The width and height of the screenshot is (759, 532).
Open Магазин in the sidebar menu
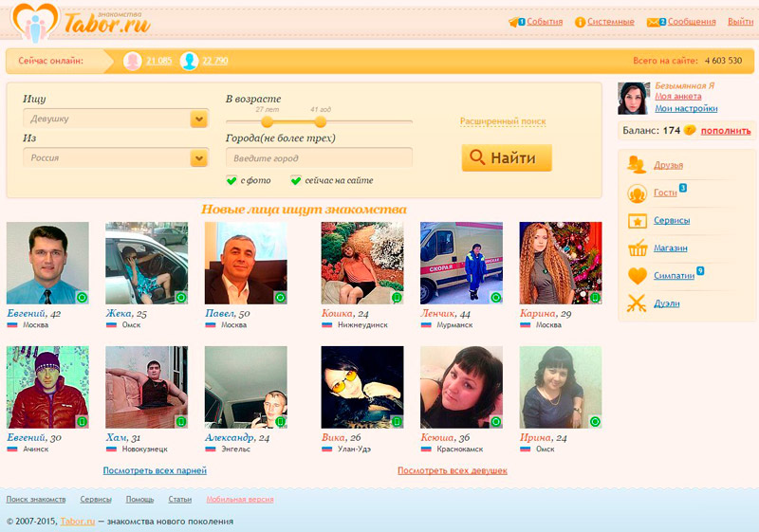671,248
